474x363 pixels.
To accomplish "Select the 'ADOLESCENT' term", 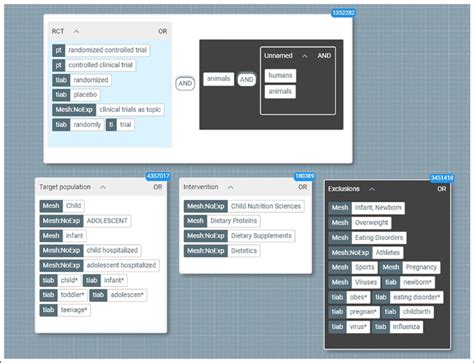I will click(x=107, y=221).
